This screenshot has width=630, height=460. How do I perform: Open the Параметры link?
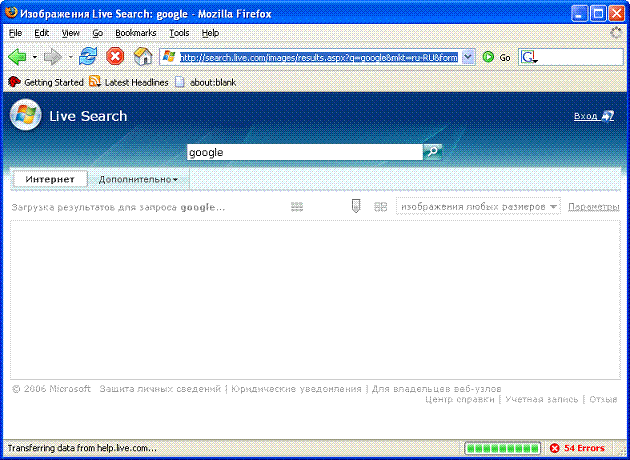pyautogui.click(x=594, y=207)
